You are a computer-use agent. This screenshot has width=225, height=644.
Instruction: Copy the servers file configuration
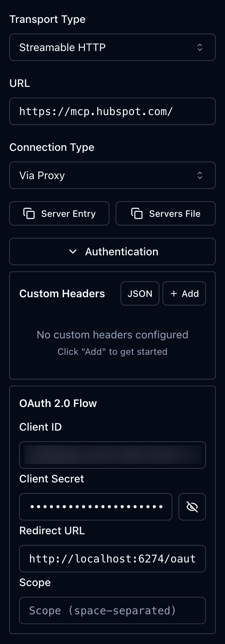pyautogui.click(x=166, y=213)
